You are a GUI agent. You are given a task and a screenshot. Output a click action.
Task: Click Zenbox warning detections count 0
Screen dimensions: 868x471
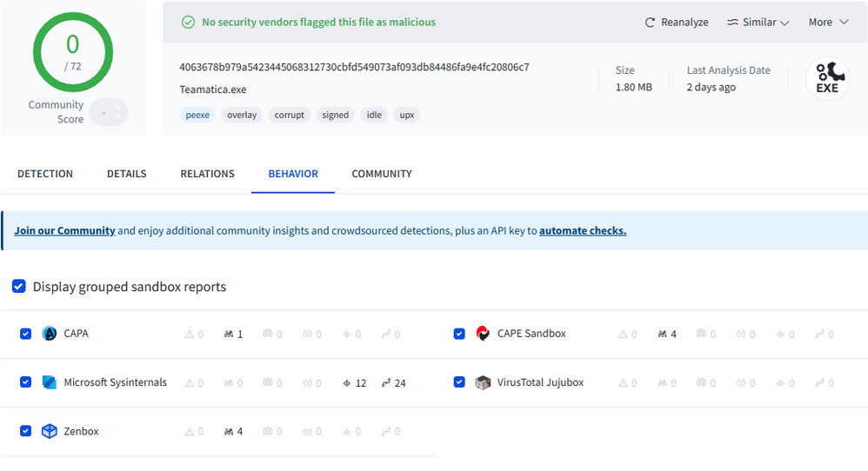(x=194, y=431)
